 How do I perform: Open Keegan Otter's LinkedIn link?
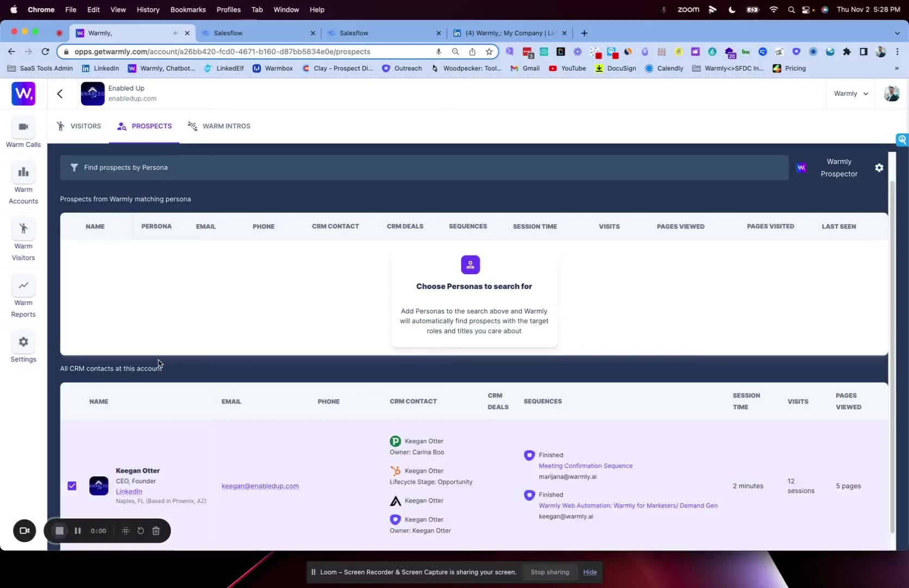[129, 491]
